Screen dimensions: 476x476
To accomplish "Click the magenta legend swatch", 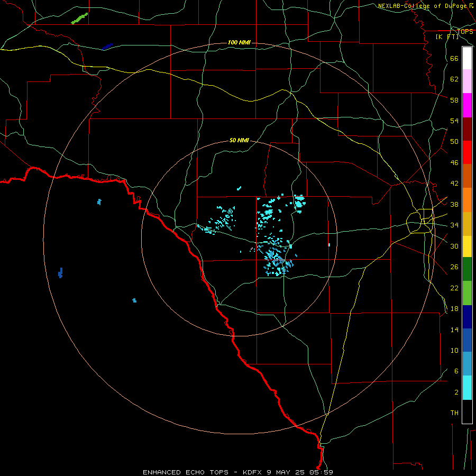I will (x=467, y=105).
